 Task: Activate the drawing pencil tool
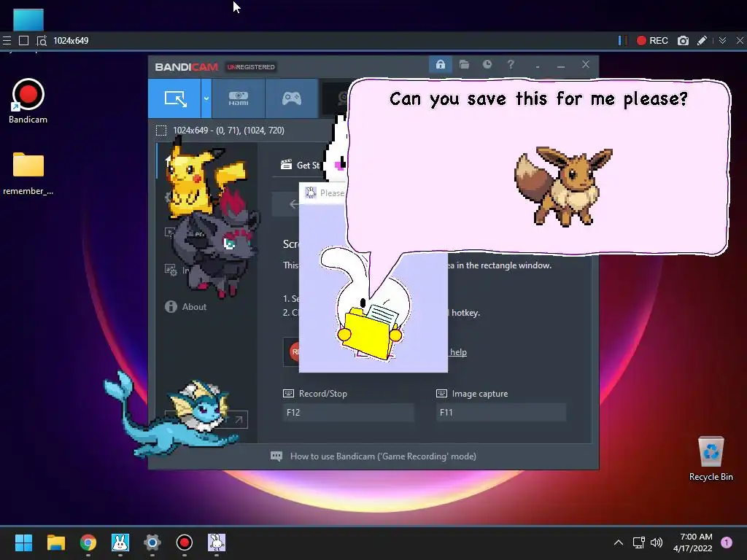pos(702,41)
